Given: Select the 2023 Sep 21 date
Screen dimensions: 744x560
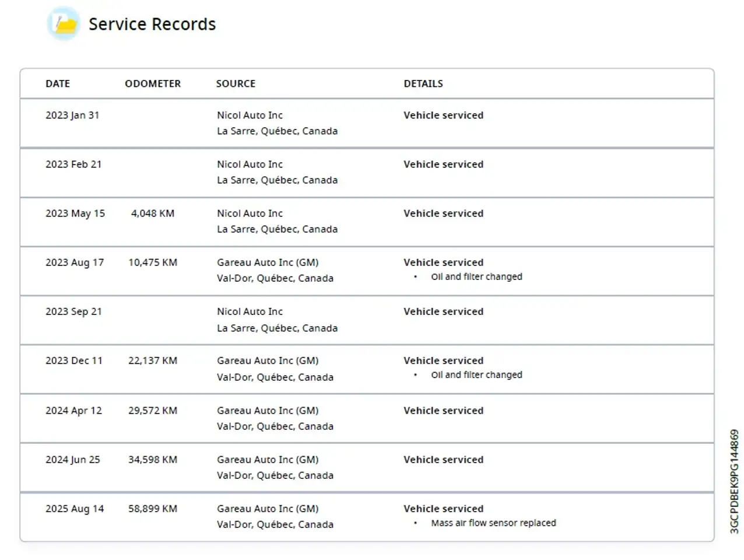Looking at the screenshot, I should pos(73,311).
